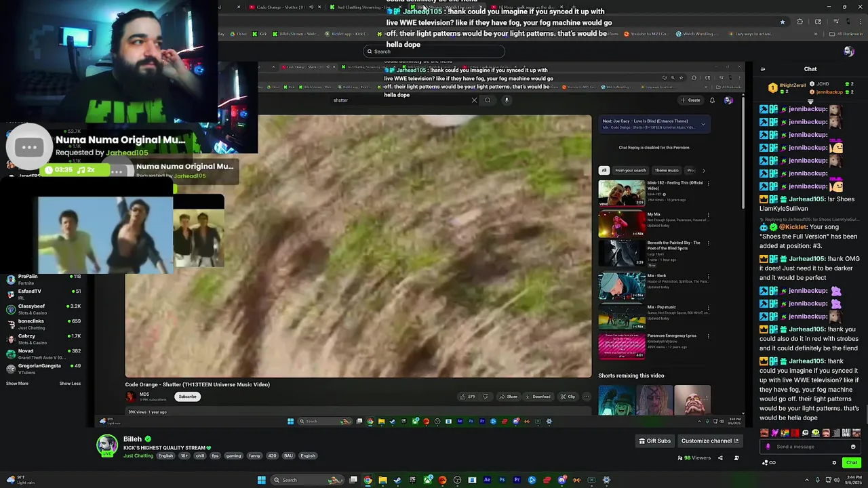
Task: Select the 420 stream tag
Action: click(x=272, y=455)
